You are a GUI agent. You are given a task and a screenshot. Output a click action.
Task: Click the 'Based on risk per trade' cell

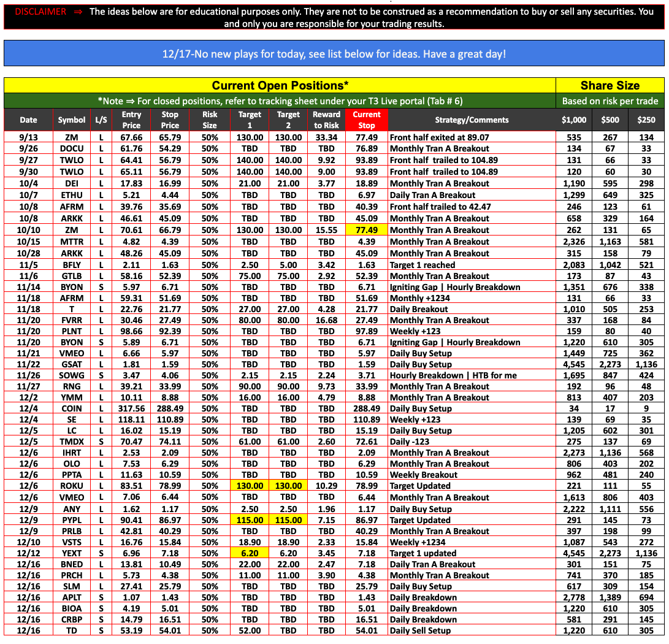point(610,101)
